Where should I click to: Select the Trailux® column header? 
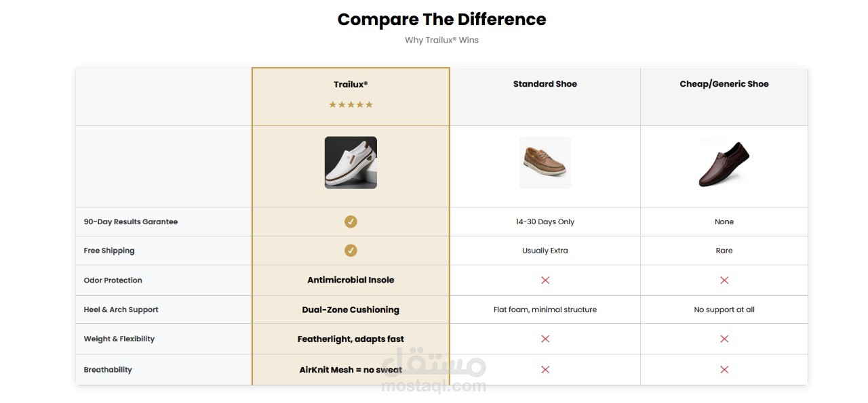[x=351, y=85]
